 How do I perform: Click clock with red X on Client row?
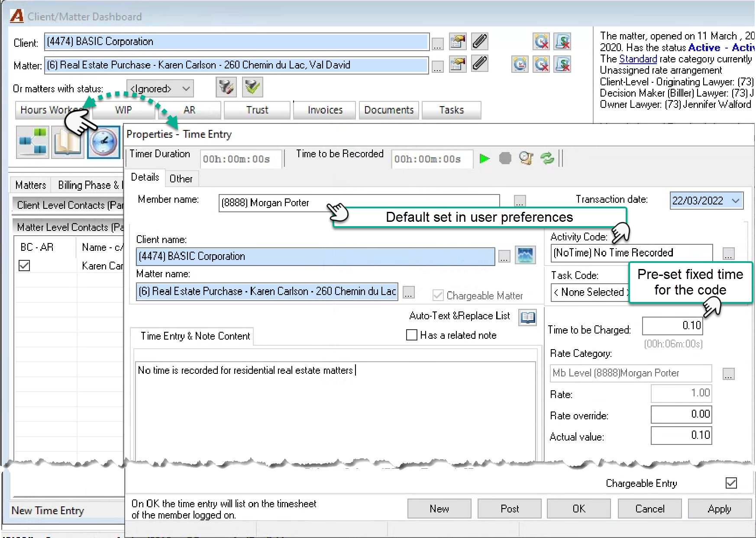[541, 42]
